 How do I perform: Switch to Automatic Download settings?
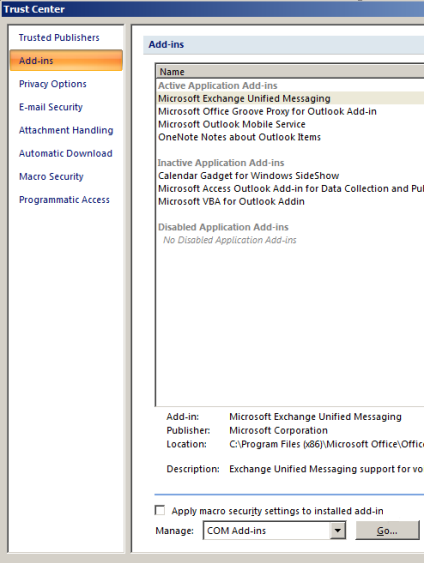pos(66,153)
